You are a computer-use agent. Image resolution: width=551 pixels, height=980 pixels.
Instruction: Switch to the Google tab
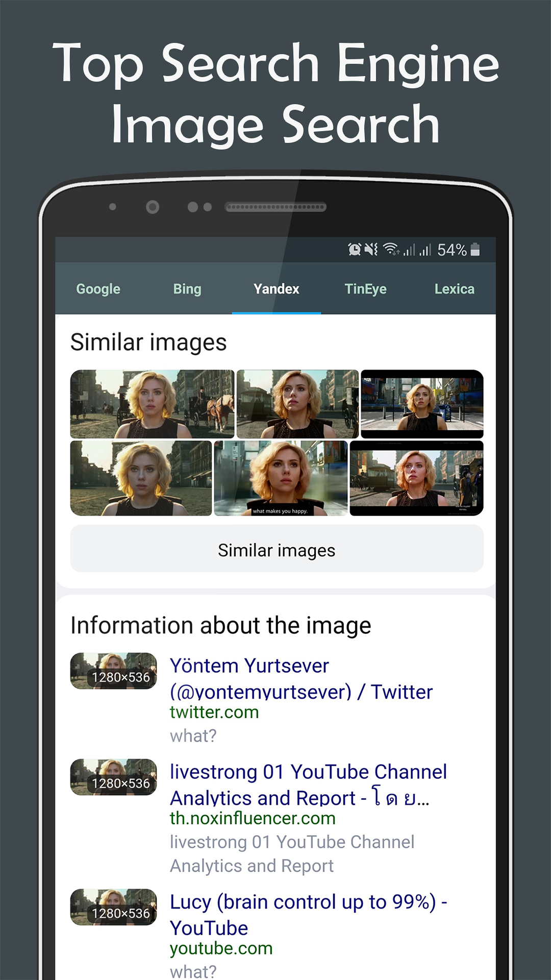tap(98, 289)
